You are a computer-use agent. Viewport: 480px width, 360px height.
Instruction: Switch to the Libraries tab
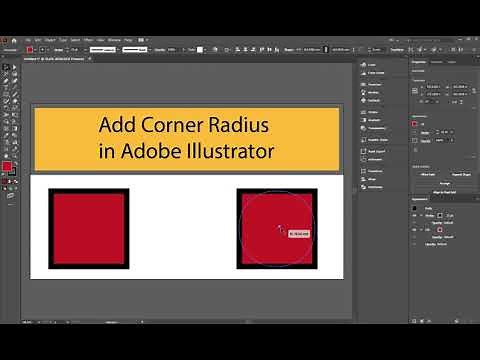point(452,62)
